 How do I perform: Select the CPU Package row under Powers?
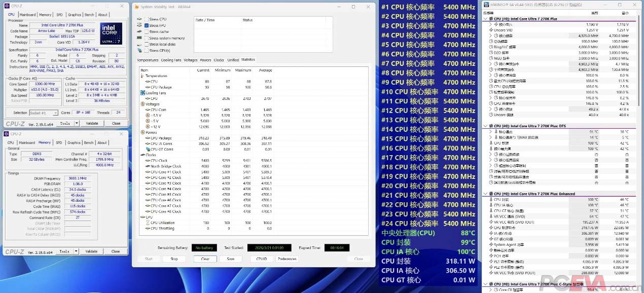(206, 138)
